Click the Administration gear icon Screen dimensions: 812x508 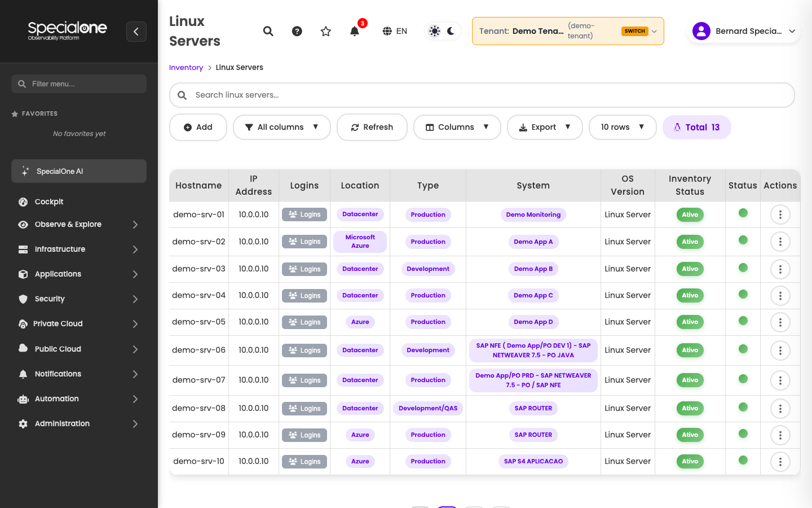pyautogui.click(x=23, y=423)
